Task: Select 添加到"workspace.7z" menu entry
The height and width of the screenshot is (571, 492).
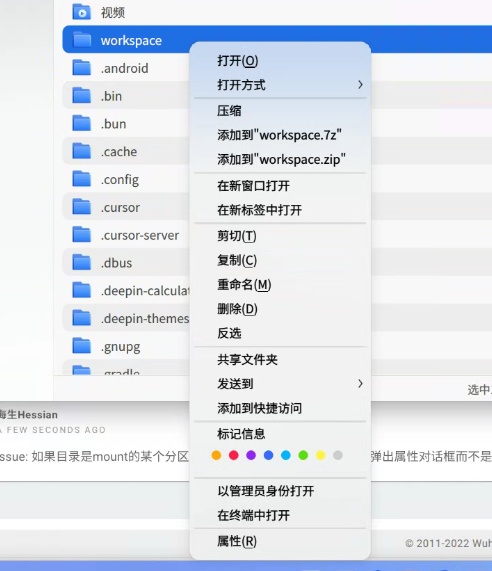Action: (280, 135)
